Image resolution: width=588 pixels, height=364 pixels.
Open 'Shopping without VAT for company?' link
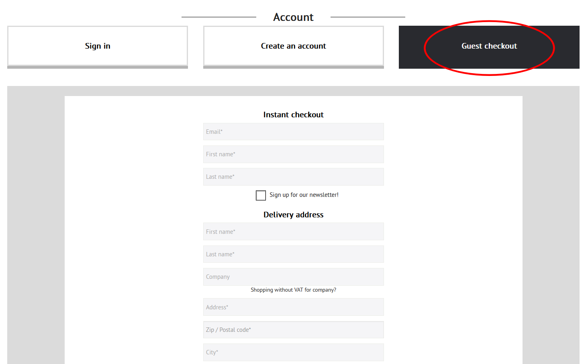(x=293, y=290)
